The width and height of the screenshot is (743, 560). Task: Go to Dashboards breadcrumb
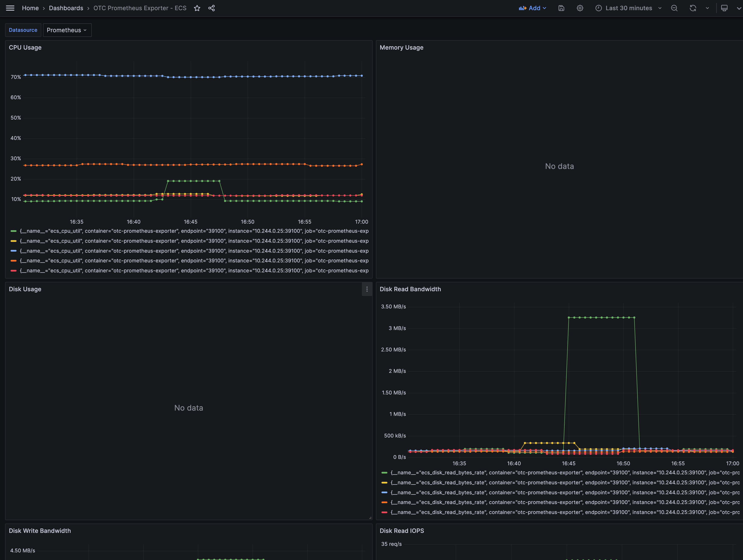[x=66, y=8]
